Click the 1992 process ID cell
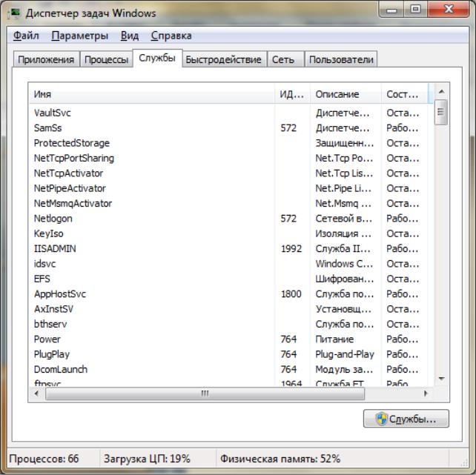Viewport: 476px width, 475px height. (291, 249)
